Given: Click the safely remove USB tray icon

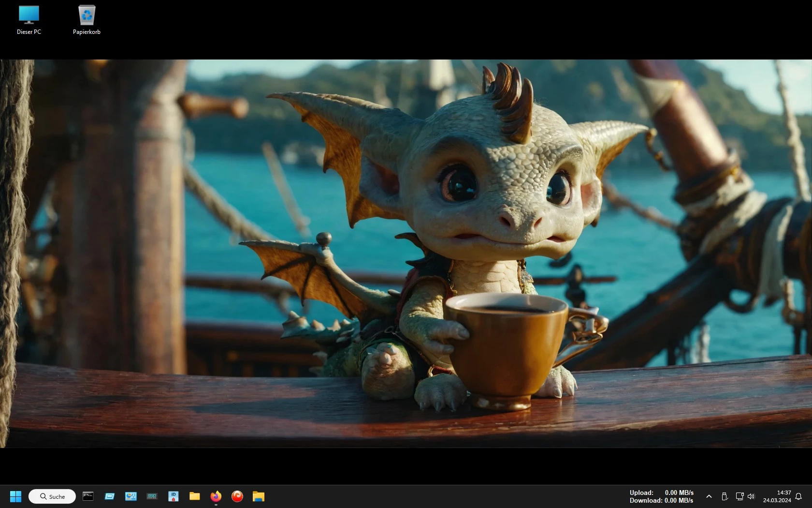Looking at the screenshot, I should (x=725, y=496).
